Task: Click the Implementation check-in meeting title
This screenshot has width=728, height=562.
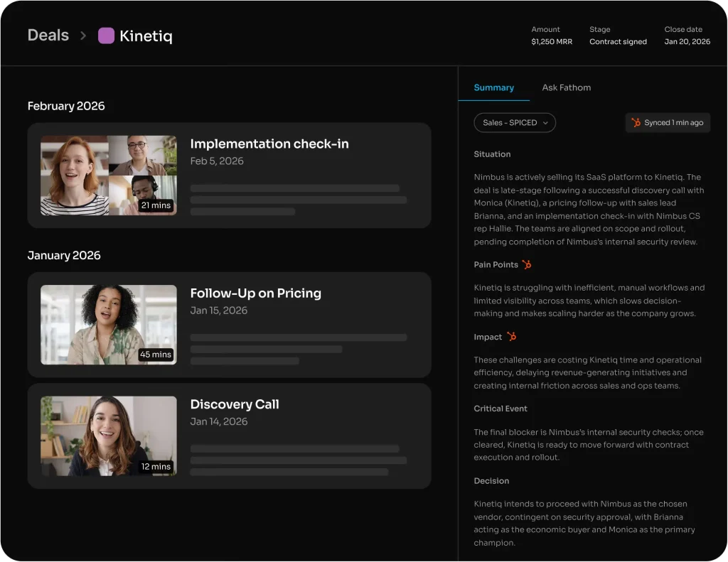Action: click(x=269, y=144)
